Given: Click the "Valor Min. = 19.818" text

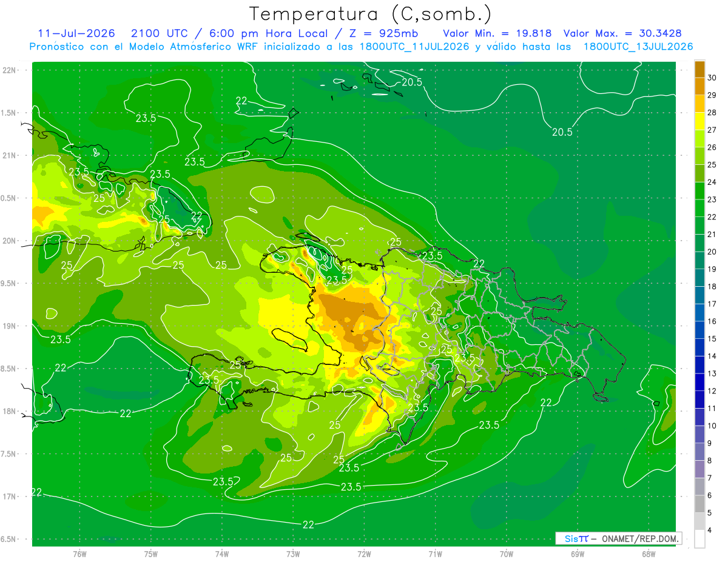Looking at the screenshot, I should pyautogui.click(x=499, y=33).
